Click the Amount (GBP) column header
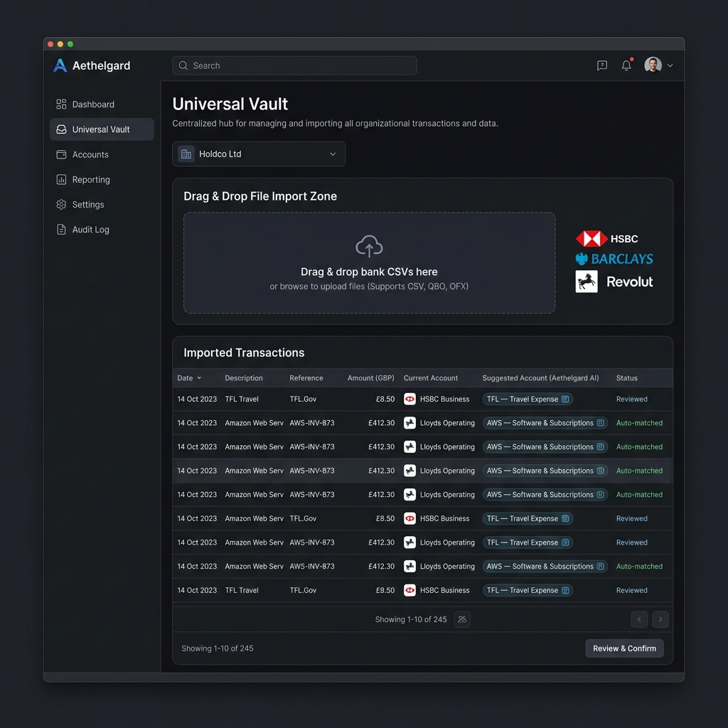The height and width of the screenshot is (728, 728). pyautogui.click(x=370, y=378)
